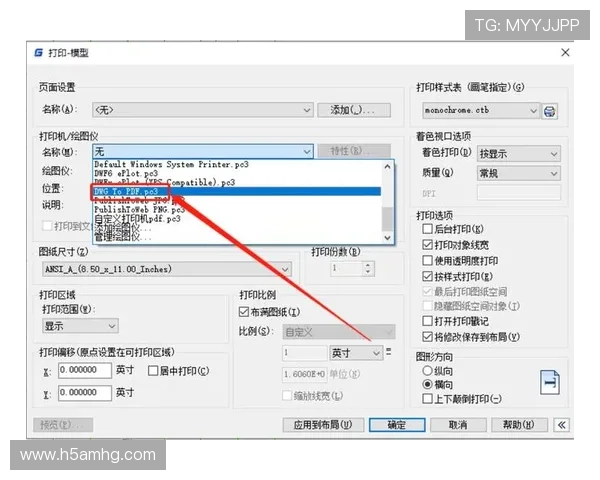600x480 pixels.
Task: Toggle 按样式打印(E) checkbox
Action: click(427, 276)
